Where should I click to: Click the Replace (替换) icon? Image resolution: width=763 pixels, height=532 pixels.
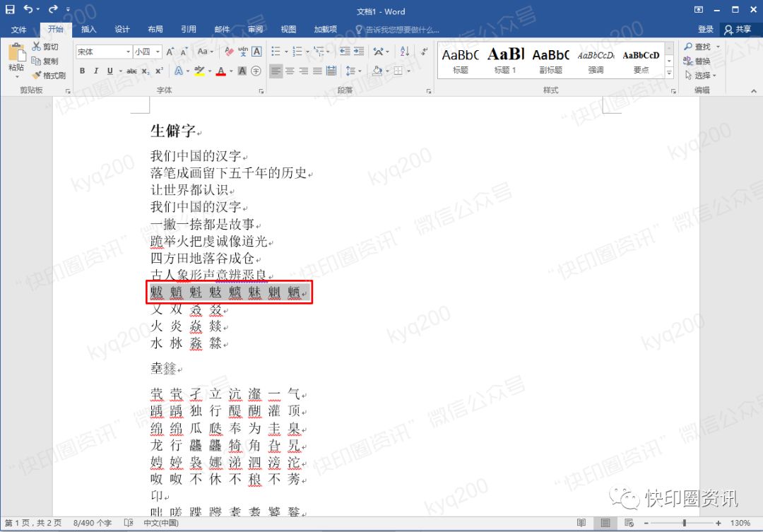pyautogui.click(x=687, y=61)
